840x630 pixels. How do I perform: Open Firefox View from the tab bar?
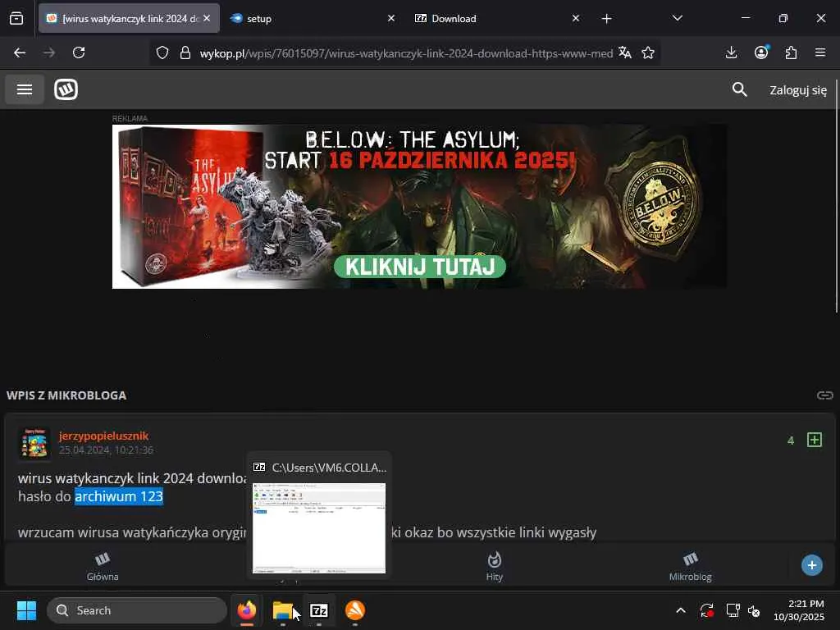coord(16,18)
